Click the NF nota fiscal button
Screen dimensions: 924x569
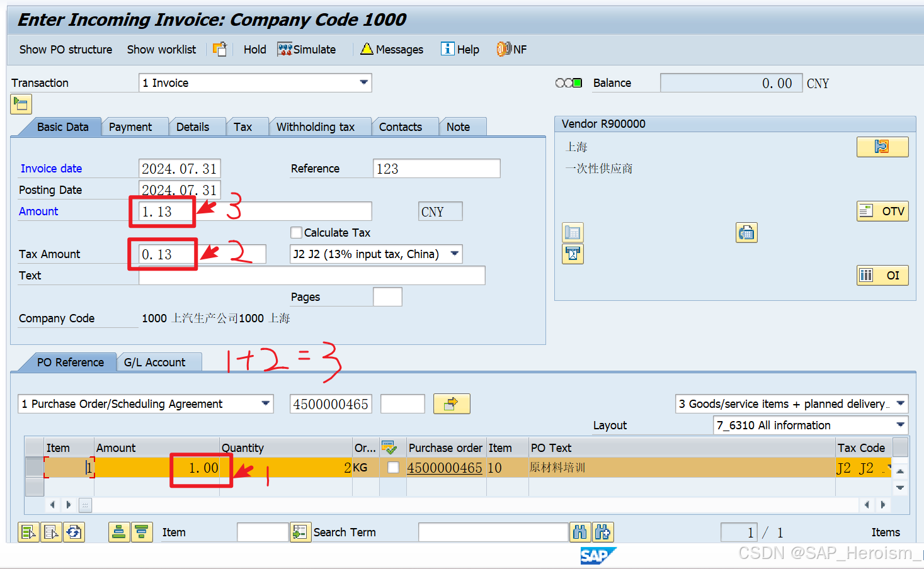pyautogui.click(x=511, y=49)
